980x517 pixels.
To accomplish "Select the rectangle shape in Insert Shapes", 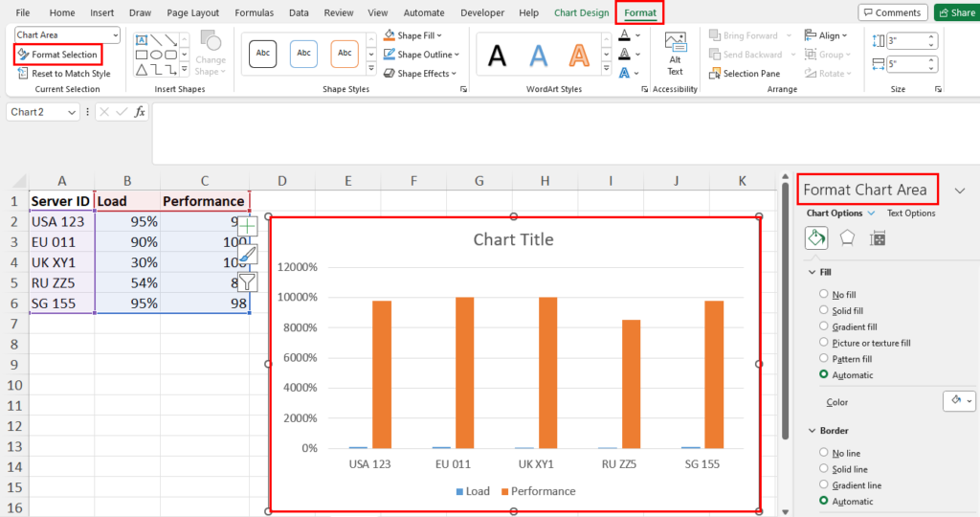I will (x=142, y=55).
